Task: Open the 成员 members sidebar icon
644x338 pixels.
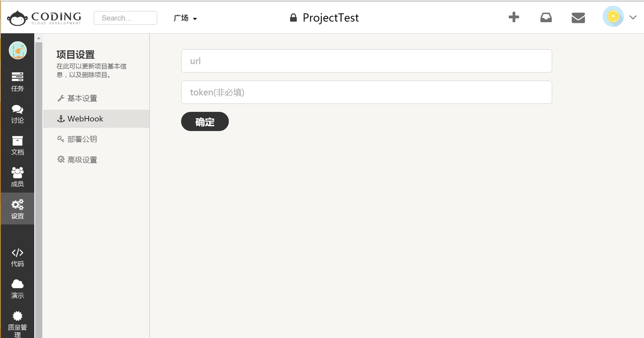Action: 17,177
